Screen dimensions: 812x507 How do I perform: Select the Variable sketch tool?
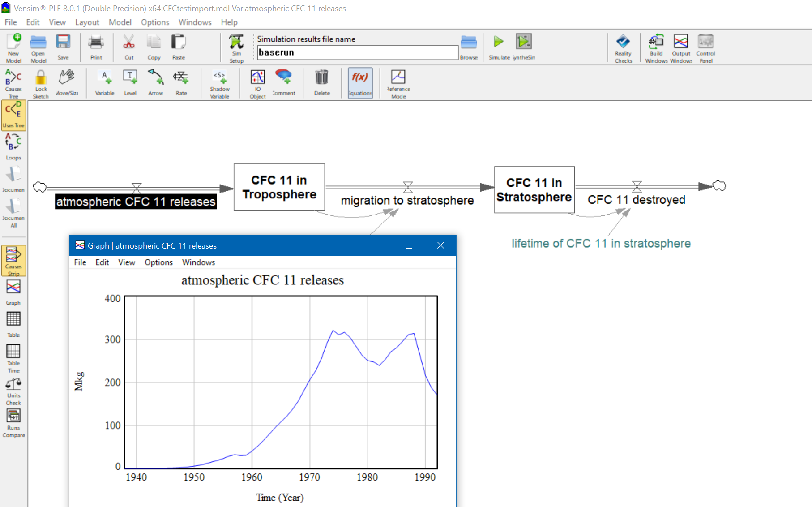105,82
